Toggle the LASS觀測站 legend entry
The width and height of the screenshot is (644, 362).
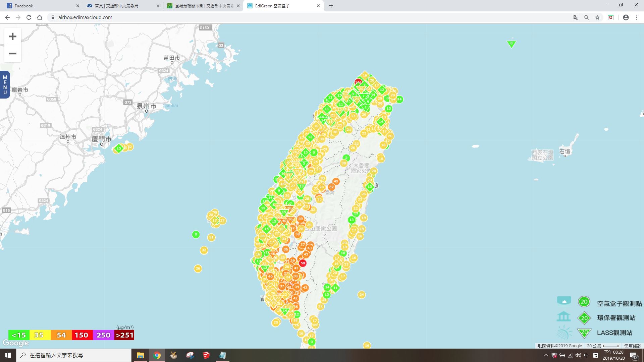coord(594,333)
